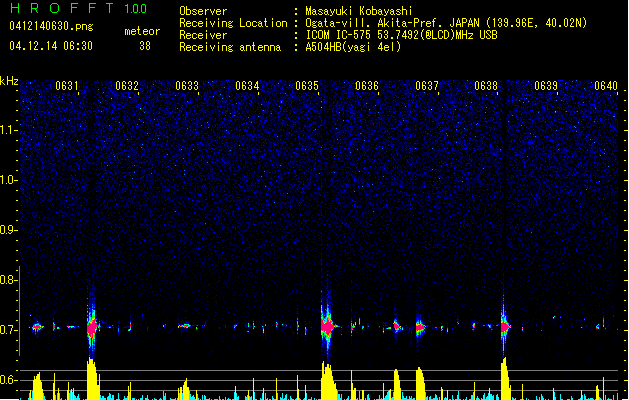The image size is (629, 400).
Task: Click the 0.9 frequency axis label
Action: pyautogui.click(x=7, y=230)
